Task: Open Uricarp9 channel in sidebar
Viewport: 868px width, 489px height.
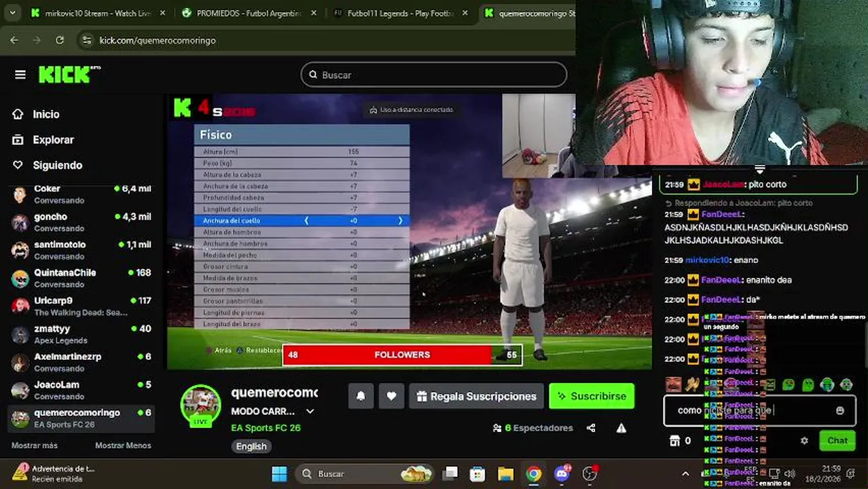Action: [x=82, y=306]
